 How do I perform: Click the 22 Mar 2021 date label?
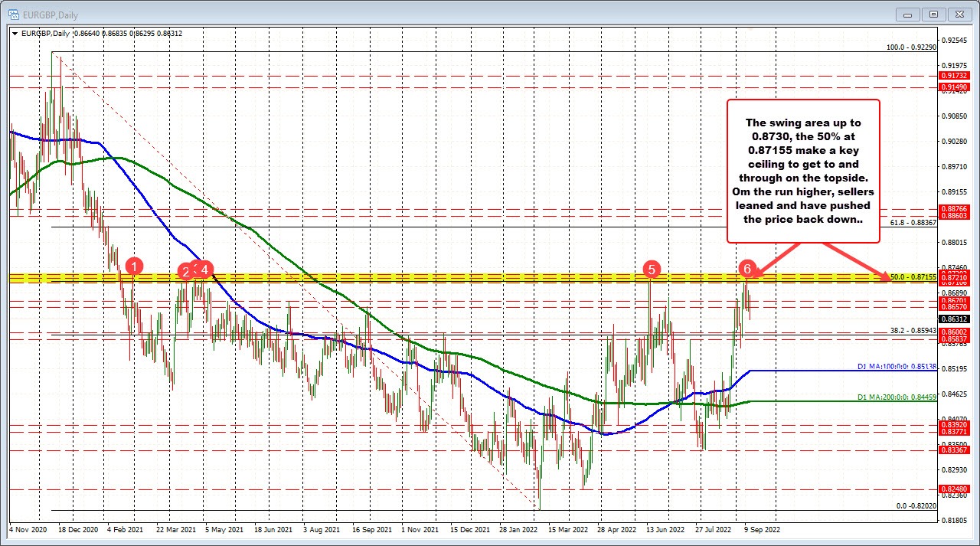pyautogui.click(x=175, y=528)
